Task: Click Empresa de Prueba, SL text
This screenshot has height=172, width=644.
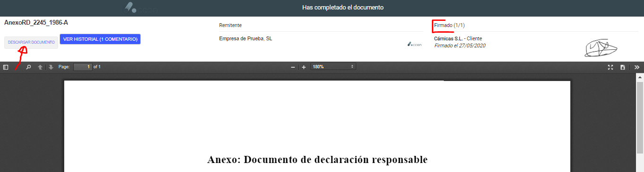Action: point(246,38)
